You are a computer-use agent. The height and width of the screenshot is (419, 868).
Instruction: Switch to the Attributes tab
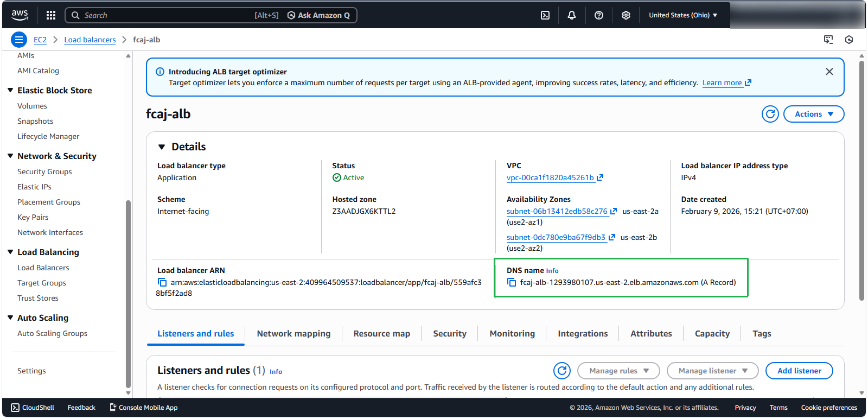[x=651, y=334]
